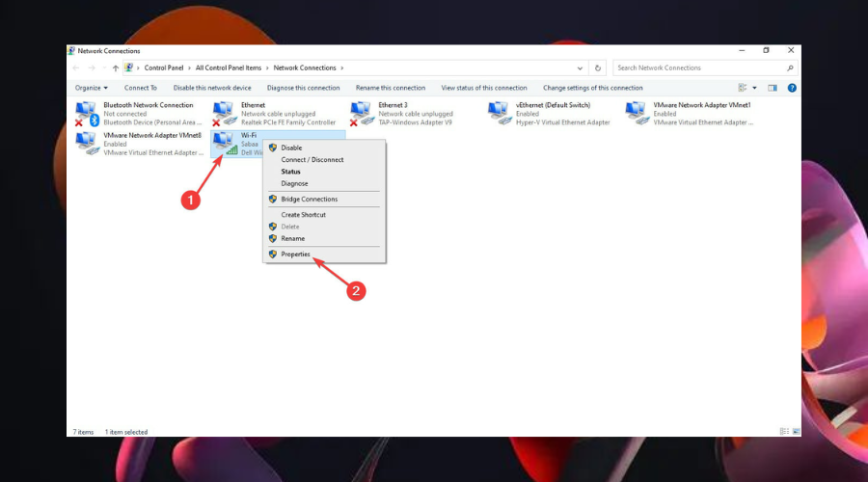The image size is (868, 482).
Task: Open the Organize dropdown menu
Action: coord(92,88)
